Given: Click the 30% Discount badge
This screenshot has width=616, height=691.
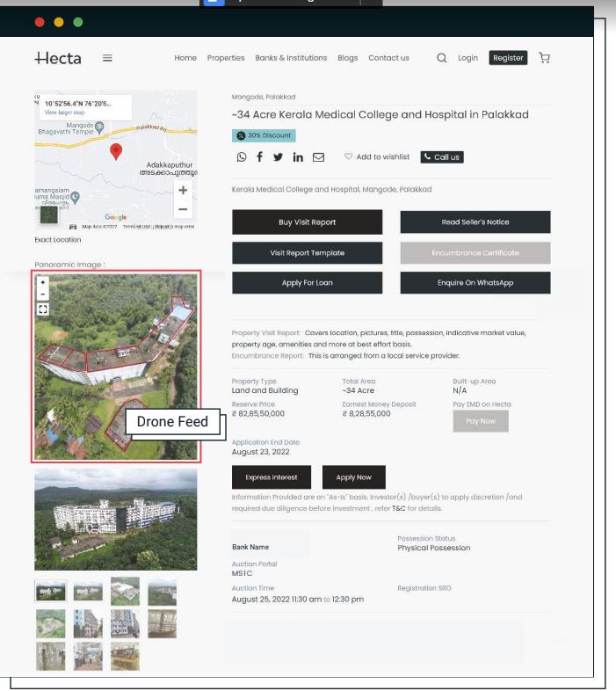Looking at the screenshot, I should click(264, 135).
